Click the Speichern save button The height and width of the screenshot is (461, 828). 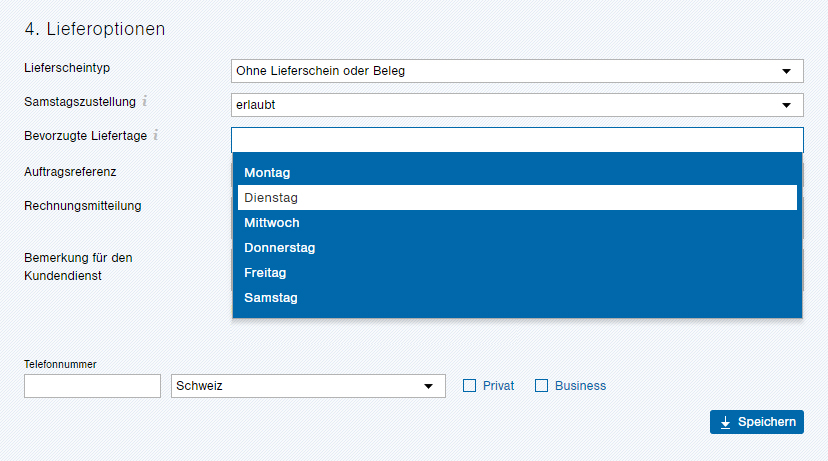[x=757, y=422]
